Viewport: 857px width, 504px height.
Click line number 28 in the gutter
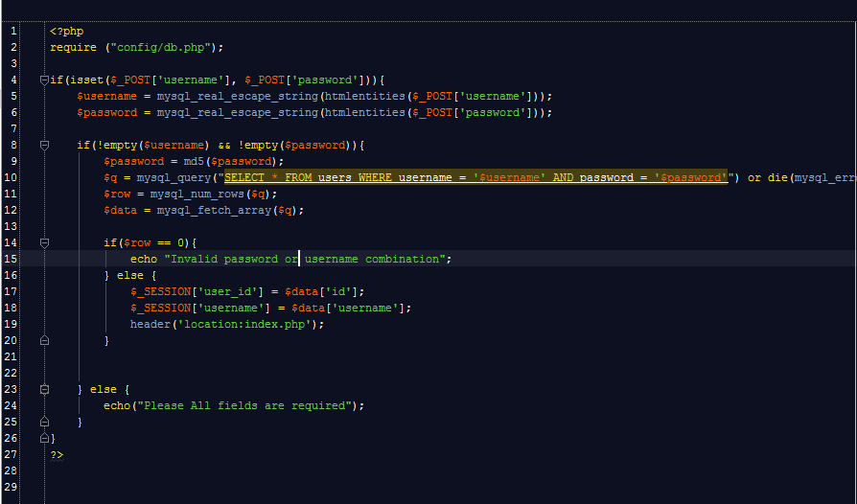pos(11,470)
